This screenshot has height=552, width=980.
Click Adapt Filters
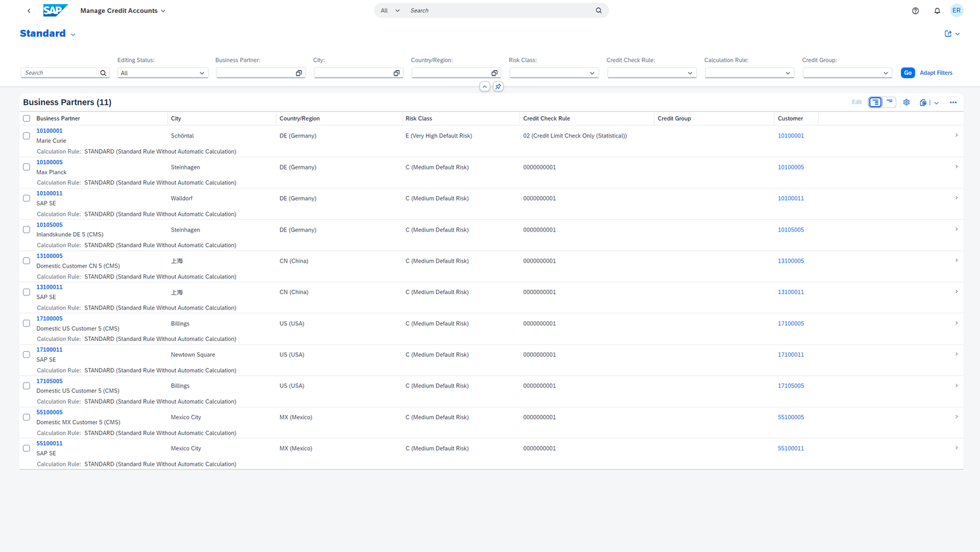click(936, 73)
